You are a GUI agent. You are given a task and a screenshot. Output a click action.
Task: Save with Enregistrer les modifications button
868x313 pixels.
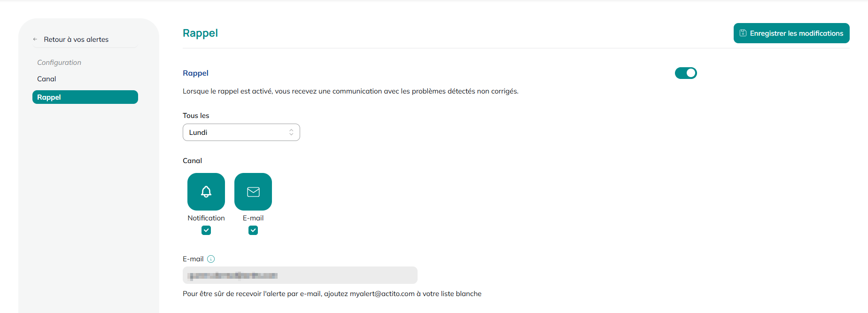tap(791, 33)
